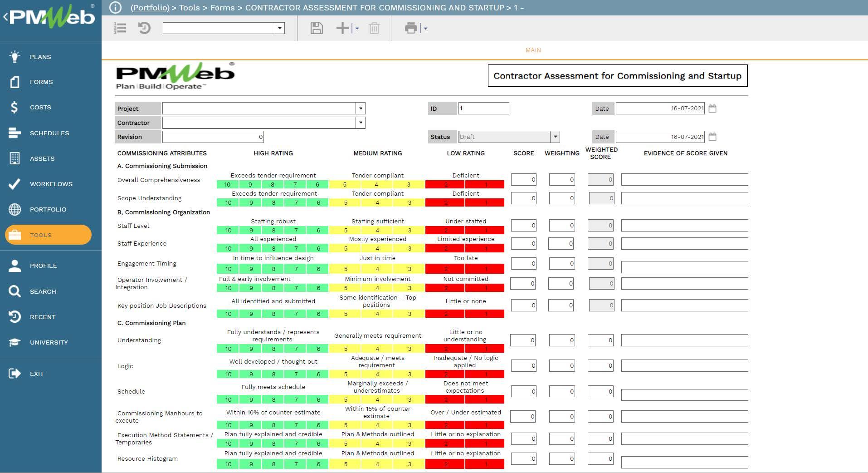This screenshot has height=473, width=868.
Task: Click the print icon
Action: tap(411, 28)
